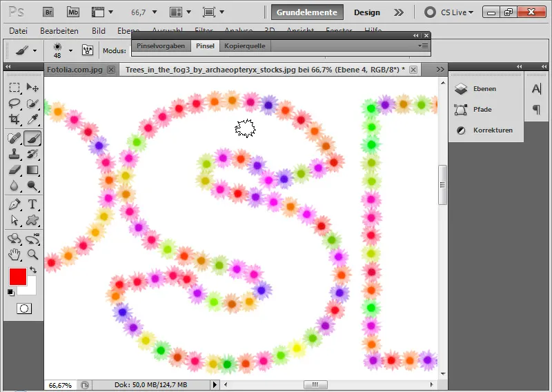Select the Custom Shape tool

tap(32, 220)
